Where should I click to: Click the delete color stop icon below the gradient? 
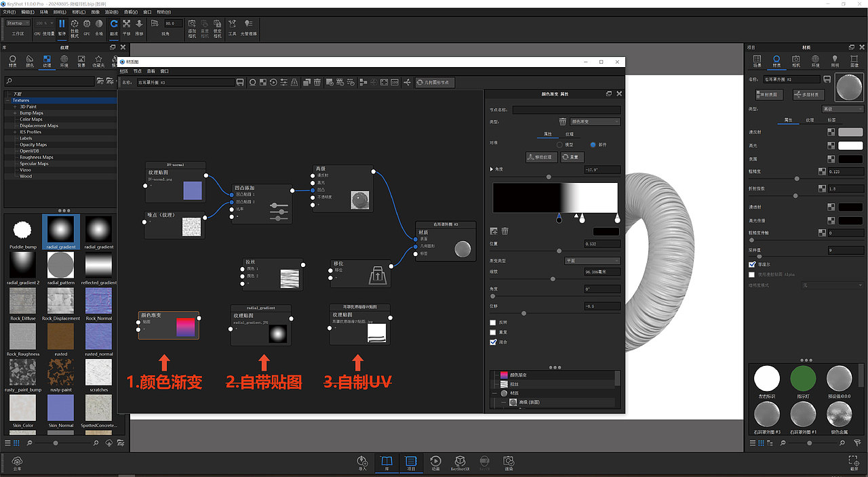pyautogui.click(x=505, y=231)
